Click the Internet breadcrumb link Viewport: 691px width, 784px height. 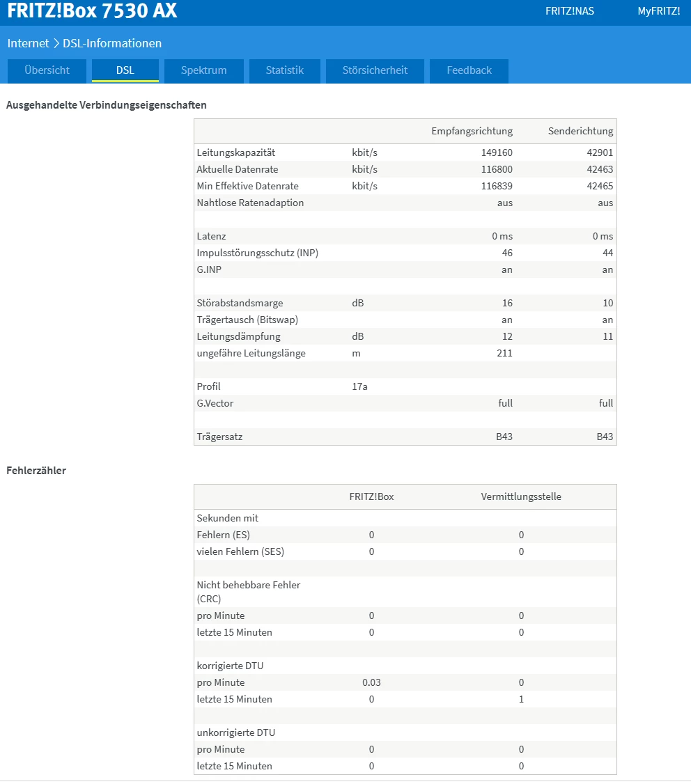click(28, 43)
